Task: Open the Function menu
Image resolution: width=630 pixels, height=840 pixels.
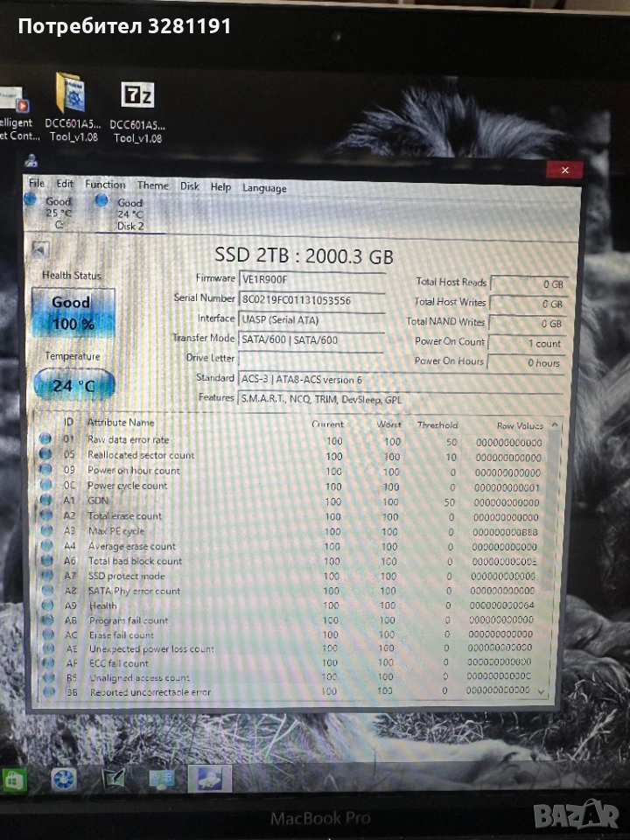Action: coord(105,185)
